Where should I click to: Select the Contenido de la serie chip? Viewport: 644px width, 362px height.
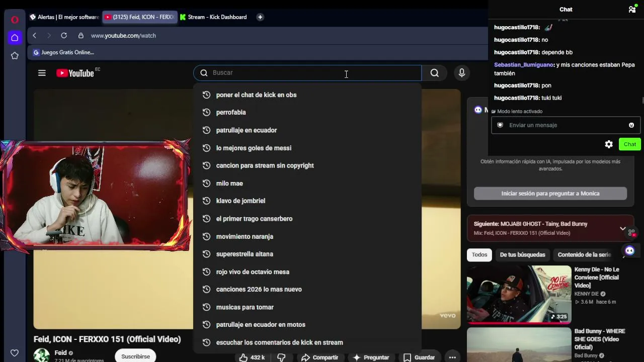coord(584,255)
